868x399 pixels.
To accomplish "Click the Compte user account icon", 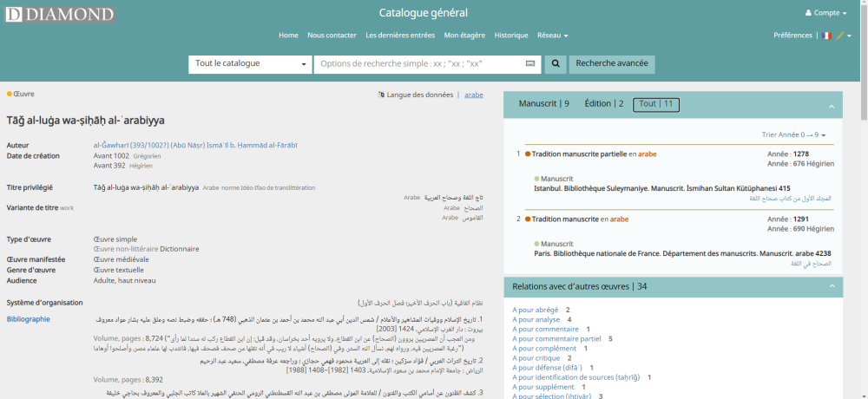I will (809, 13).
